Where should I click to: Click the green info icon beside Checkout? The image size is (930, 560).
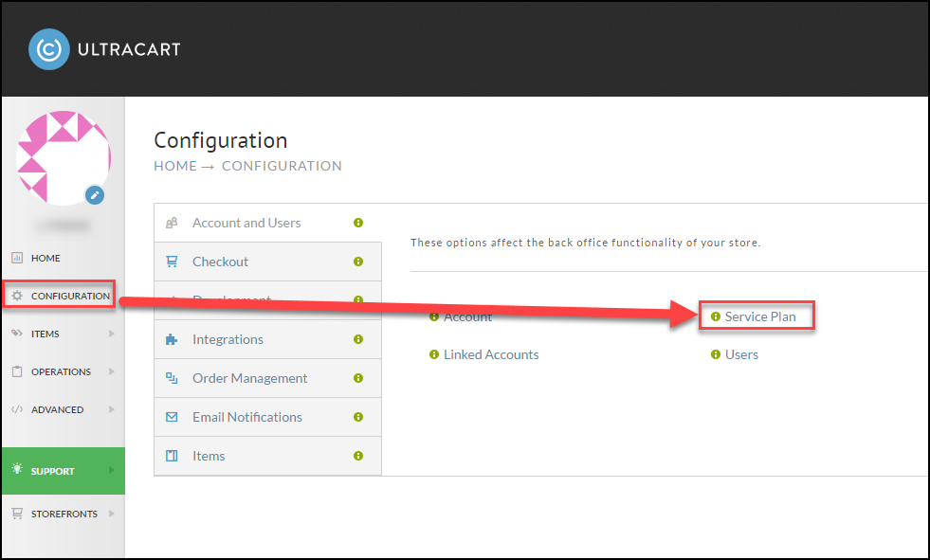point(358,262)
